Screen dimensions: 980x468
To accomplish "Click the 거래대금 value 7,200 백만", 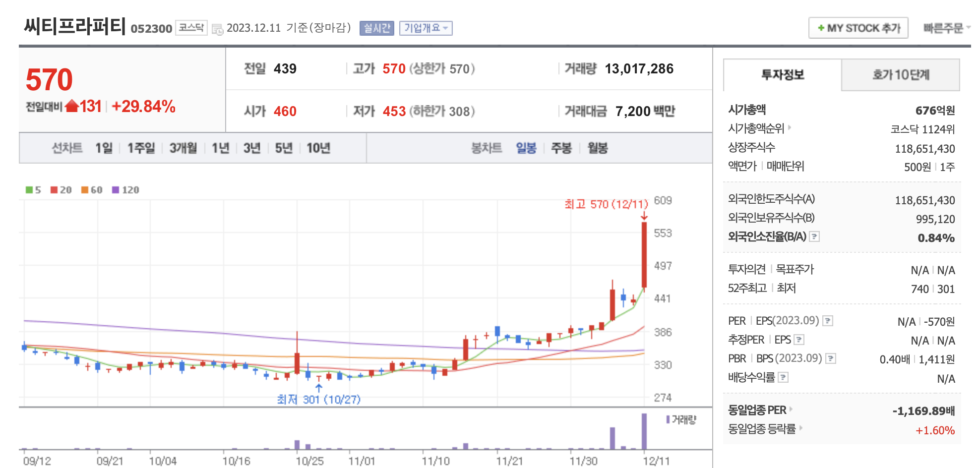I will [x=645, y=111].
